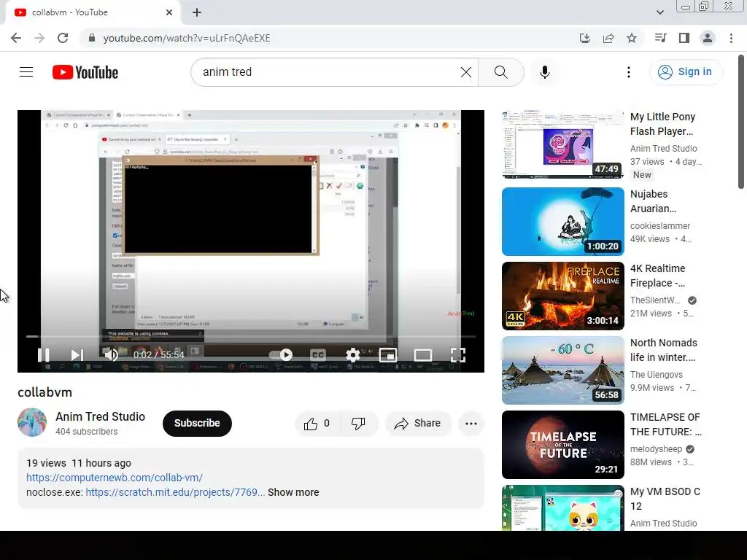Click the Sign in button
This screenshot has width=747, height=560.
tap(686, 72)
